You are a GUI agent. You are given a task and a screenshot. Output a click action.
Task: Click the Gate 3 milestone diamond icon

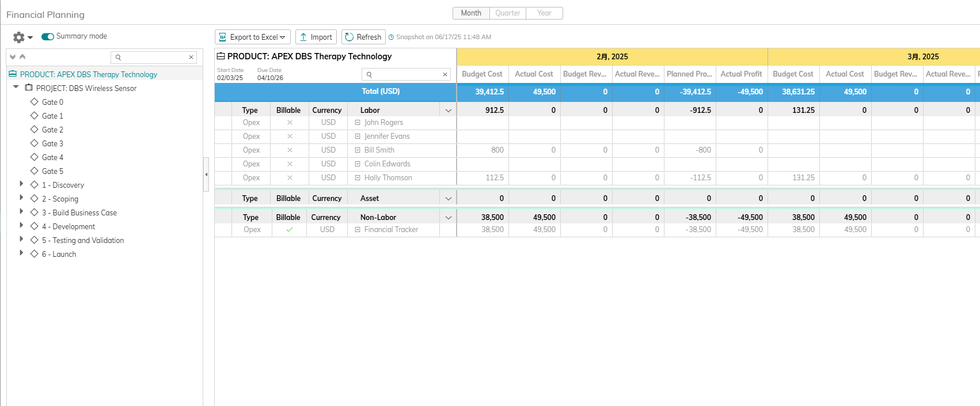point(35,143)
